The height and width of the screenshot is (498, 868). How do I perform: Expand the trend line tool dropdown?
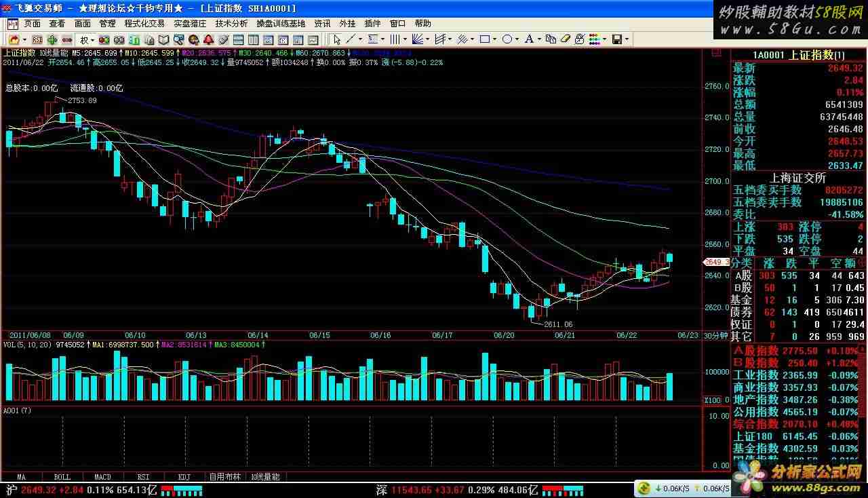coord(360,39)
